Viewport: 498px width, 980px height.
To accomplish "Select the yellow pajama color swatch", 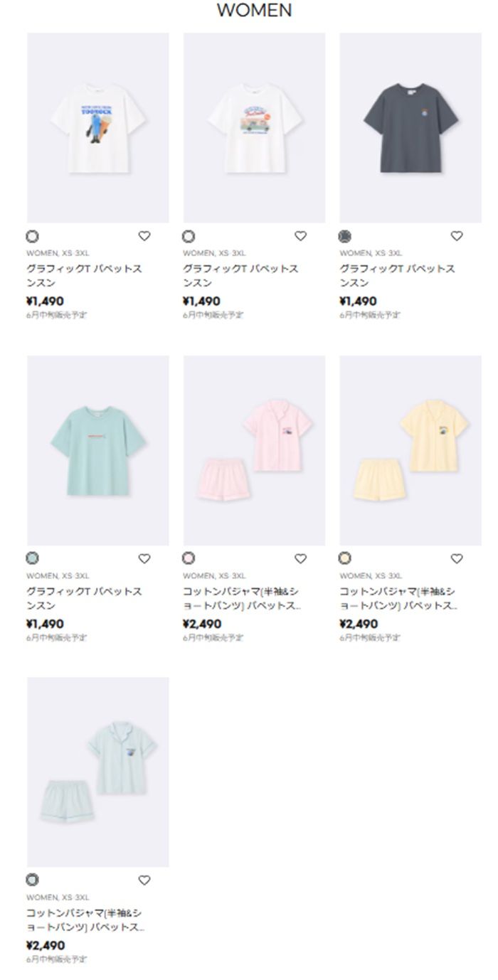I will coord(346,559).
